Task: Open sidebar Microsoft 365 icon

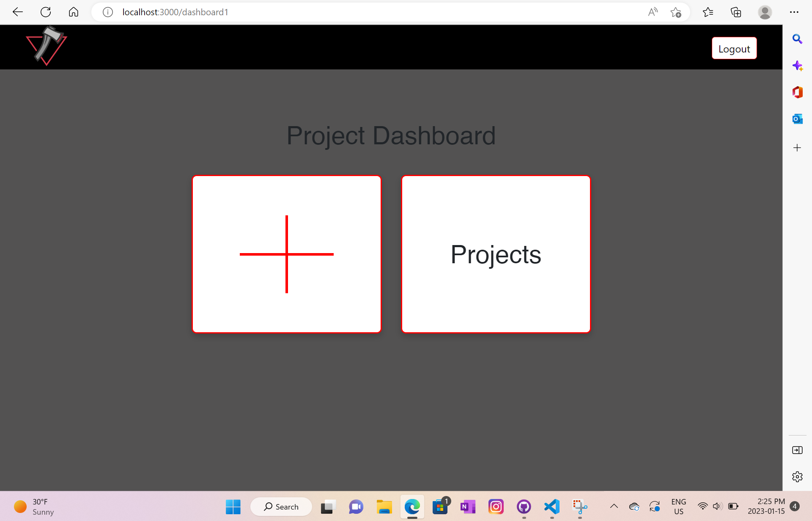Action: click(797, 92)
